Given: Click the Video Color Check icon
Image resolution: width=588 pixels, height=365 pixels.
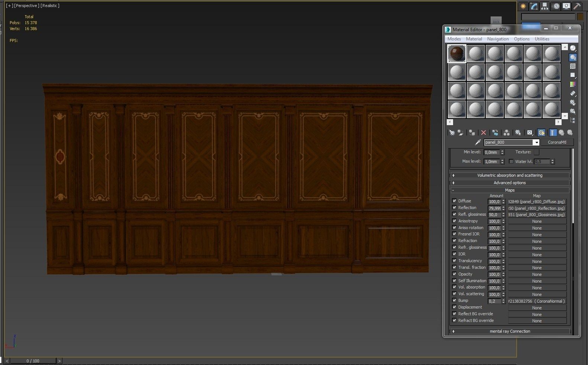Looking at the screenshot, I should click(573, 84).
